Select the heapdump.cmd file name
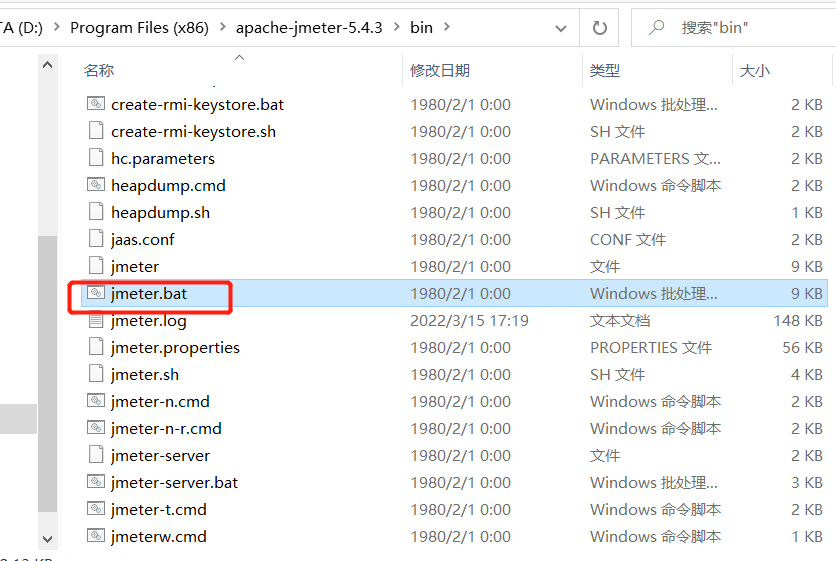The width and height of the screenshot is (836, 561). pyautogui.click(x=168, y=186)
